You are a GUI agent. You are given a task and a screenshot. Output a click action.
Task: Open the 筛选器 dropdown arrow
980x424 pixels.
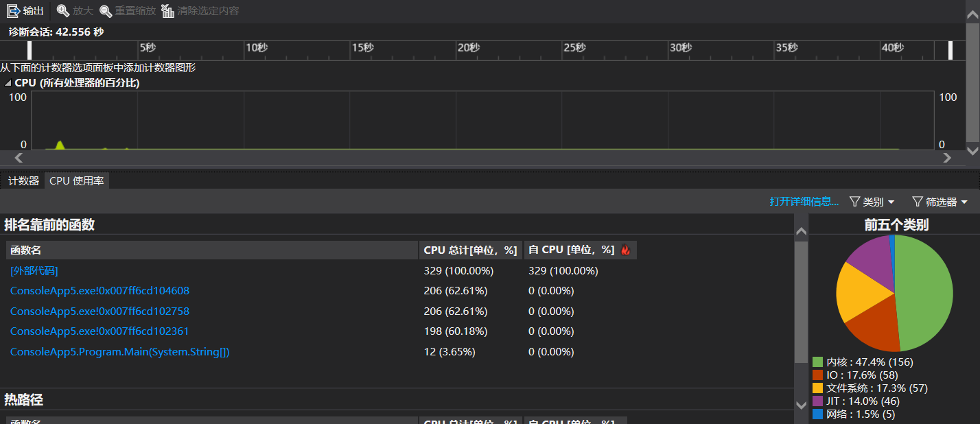pyautogui.click(x=964, y=202)
